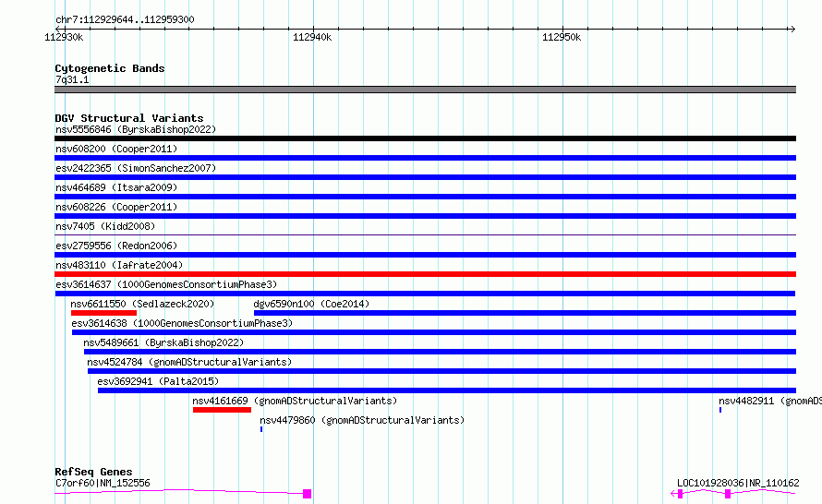This screenshot has height=504, width=822.
Task: Select the esv3692941 (Palta2015) label
Action: 158,381
